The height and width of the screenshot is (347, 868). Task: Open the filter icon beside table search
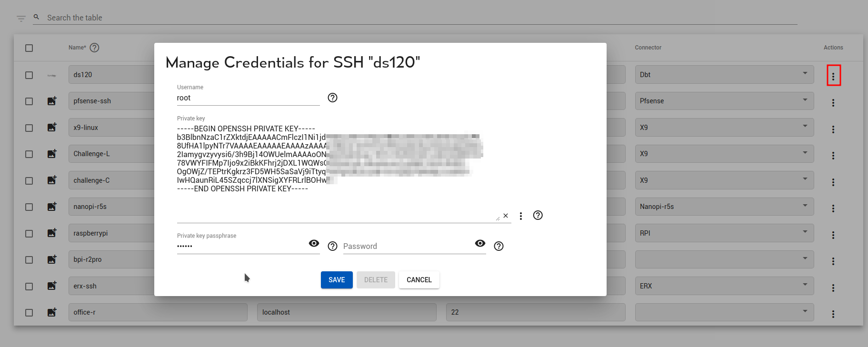tap(21, 19)
